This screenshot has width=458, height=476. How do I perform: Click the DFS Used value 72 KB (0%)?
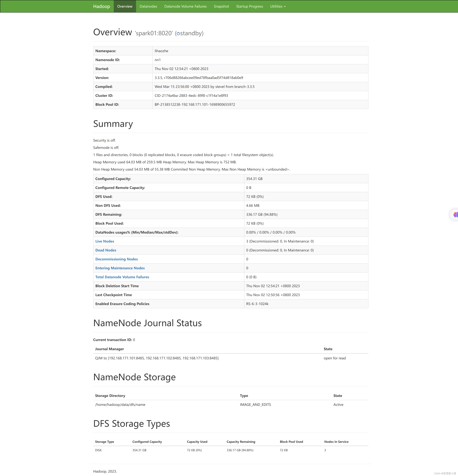click(255, 196)
